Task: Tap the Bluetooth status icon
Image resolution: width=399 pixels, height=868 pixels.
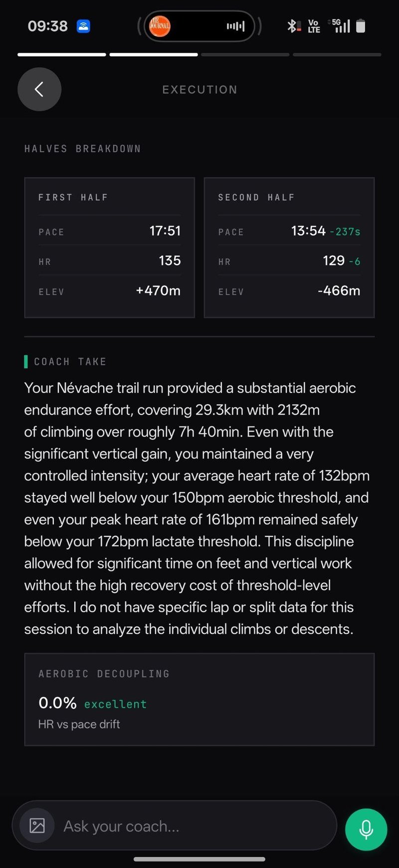Action: point(293,26)
